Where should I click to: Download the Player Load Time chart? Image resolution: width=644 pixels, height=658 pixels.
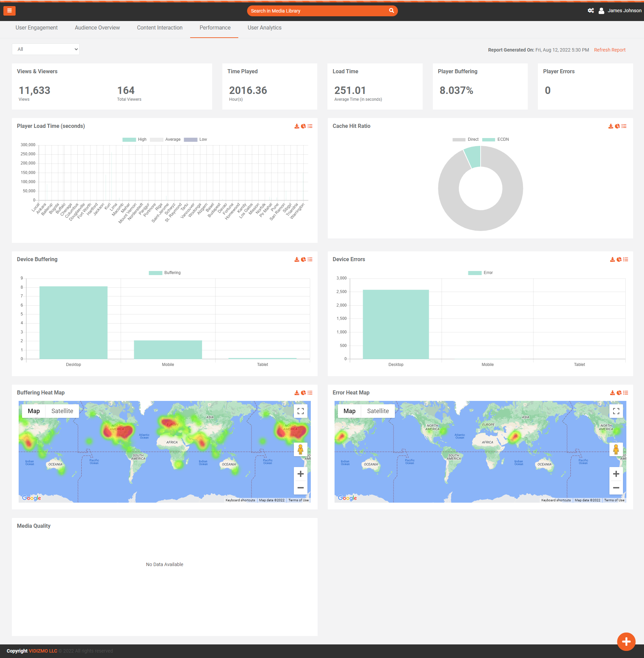coord(297,126)
